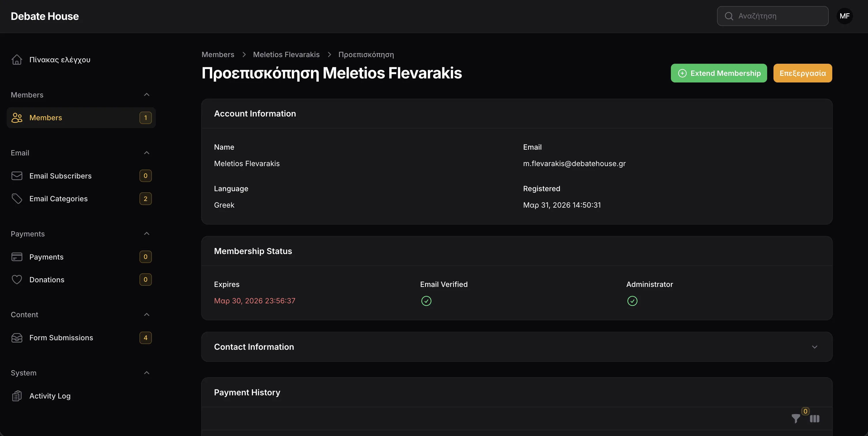868x436 pixels.
Task: Collapse the Payments sidebar group
Action: point(147,234)
